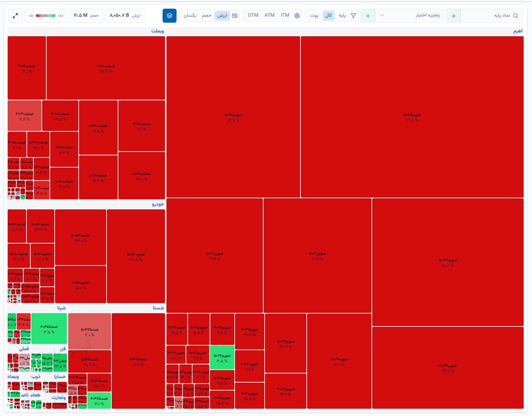Filter by ATM options
The height and width of the screenshot is (416, 532).
point(269,15)
